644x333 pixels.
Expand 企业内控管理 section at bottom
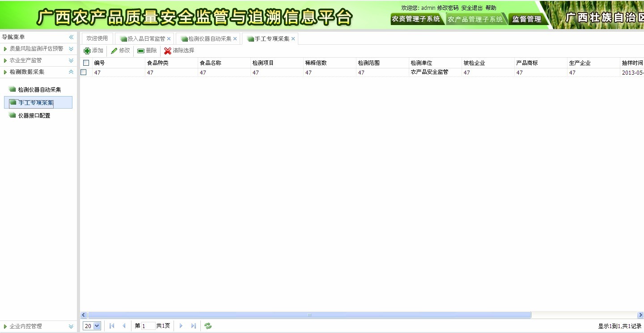tap(71, 326)
